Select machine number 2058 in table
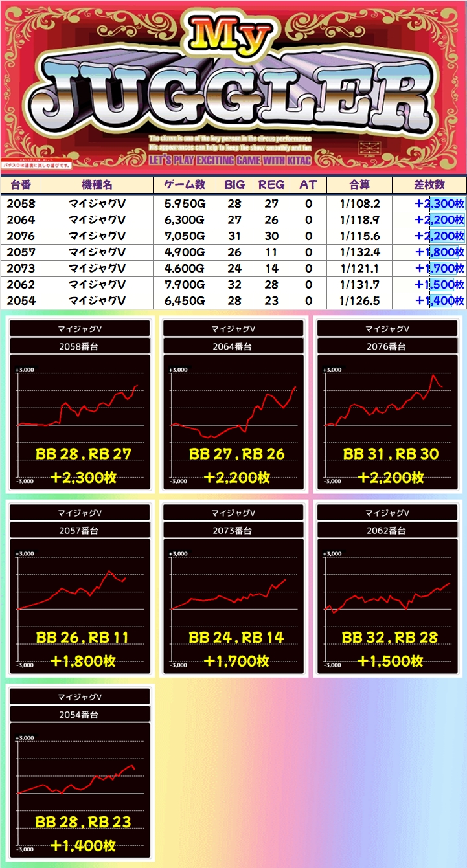Viewport: 467px width, 868px height. pos(21,203)
